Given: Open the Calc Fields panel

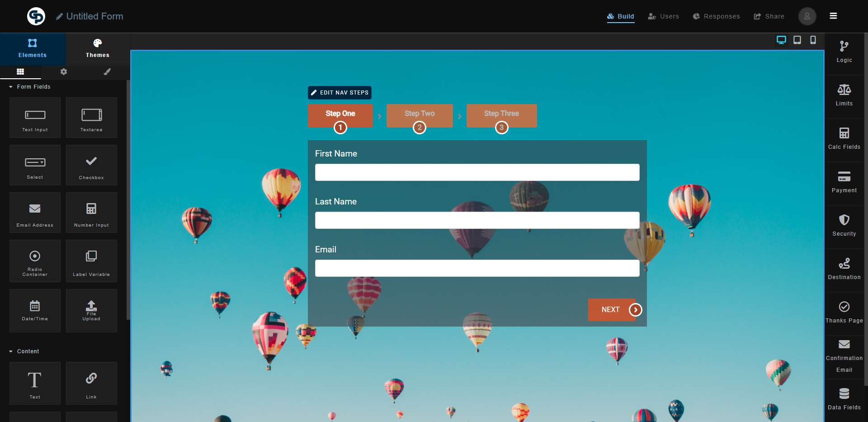Looking at the screenshot, I should [844, 139].
